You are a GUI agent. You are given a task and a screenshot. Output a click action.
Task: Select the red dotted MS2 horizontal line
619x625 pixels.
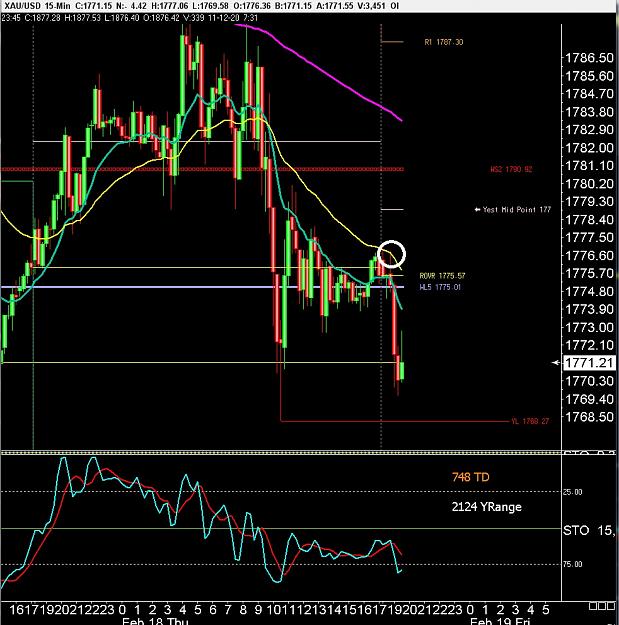point(202,169)
